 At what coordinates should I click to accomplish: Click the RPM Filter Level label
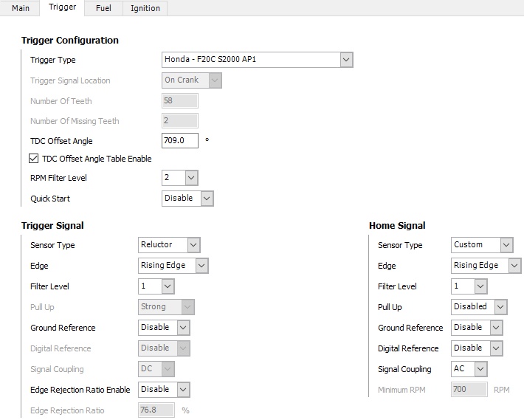58,178
